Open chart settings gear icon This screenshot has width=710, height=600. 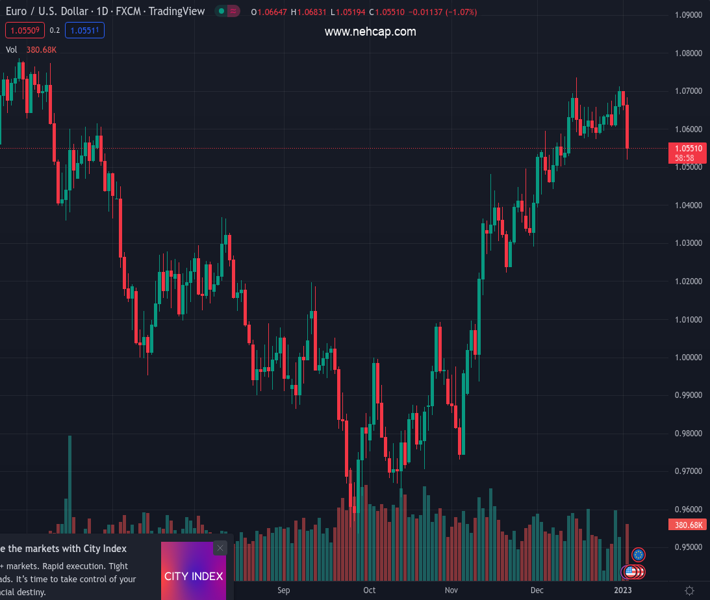click(689, 591)
